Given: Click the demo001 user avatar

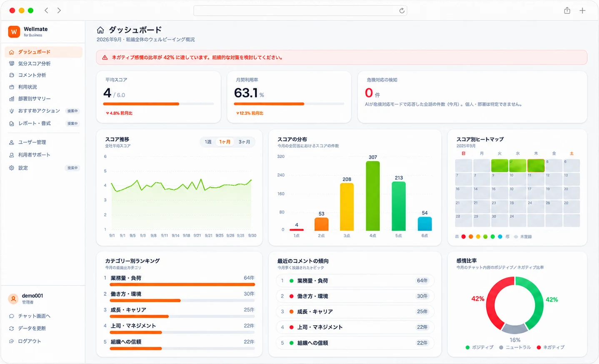Looking at the screenshot, I should [x=13, y=299].
